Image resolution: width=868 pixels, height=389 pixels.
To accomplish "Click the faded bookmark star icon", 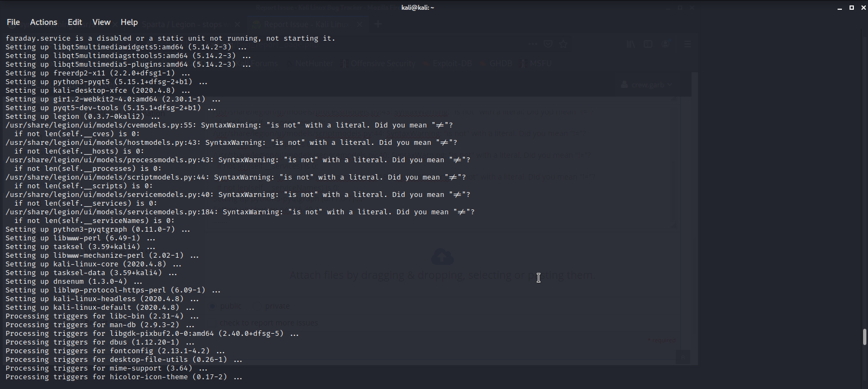I will tap(563, 44).
